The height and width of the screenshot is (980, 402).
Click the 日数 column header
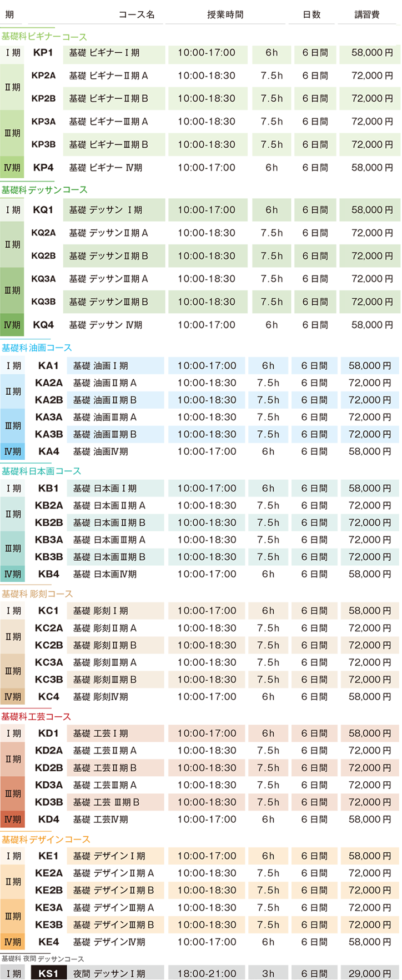coord(311,15)
